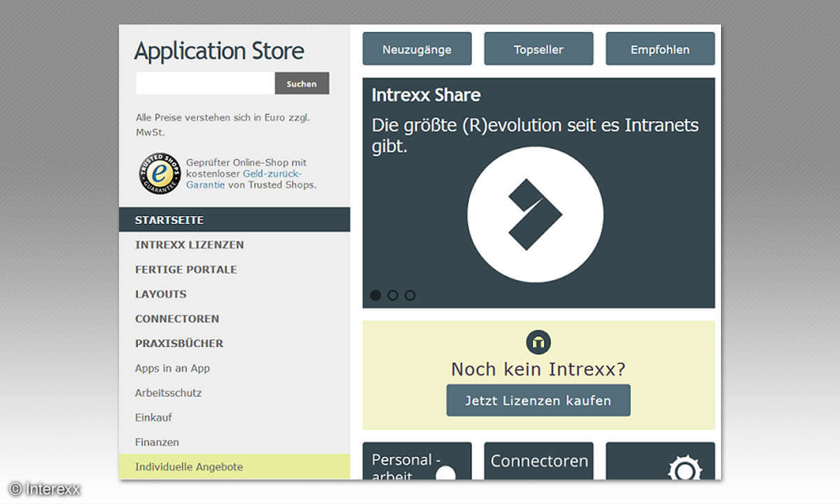The height and width of the screenshot is (504, 840).
Task: Open Intrexx Lizenzen category
Action: tap(234, 245)
